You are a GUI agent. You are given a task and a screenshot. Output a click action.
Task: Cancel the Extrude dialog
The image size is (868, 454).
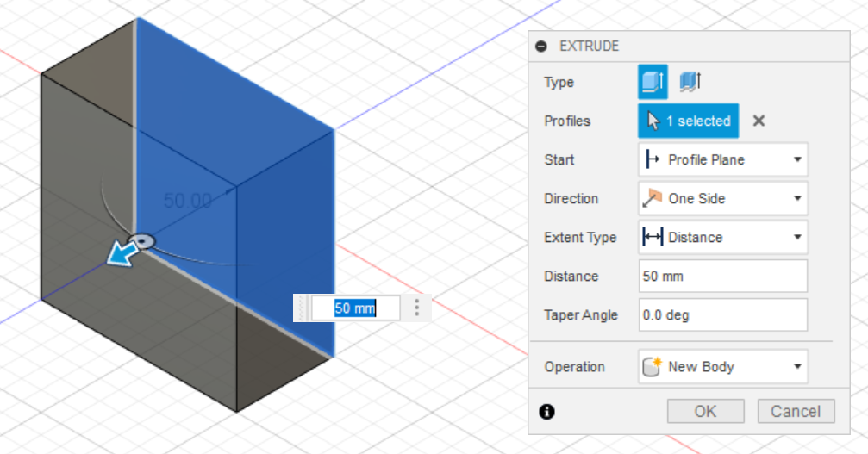tap(796, 412)
